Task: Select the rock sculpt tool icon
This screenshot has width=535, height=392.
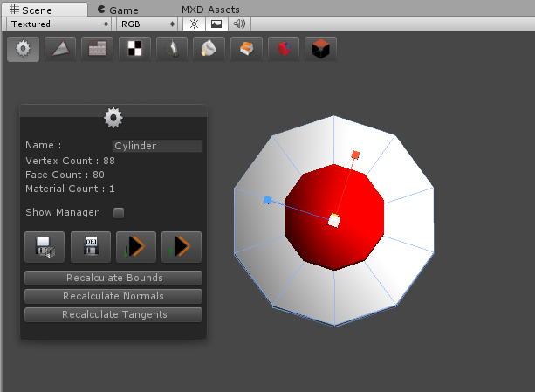Action: click(209, 49)
